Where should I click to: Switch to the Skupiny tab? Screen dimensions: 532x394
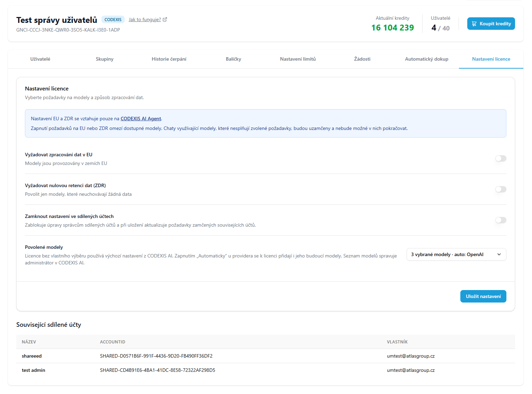pos(105,59)
